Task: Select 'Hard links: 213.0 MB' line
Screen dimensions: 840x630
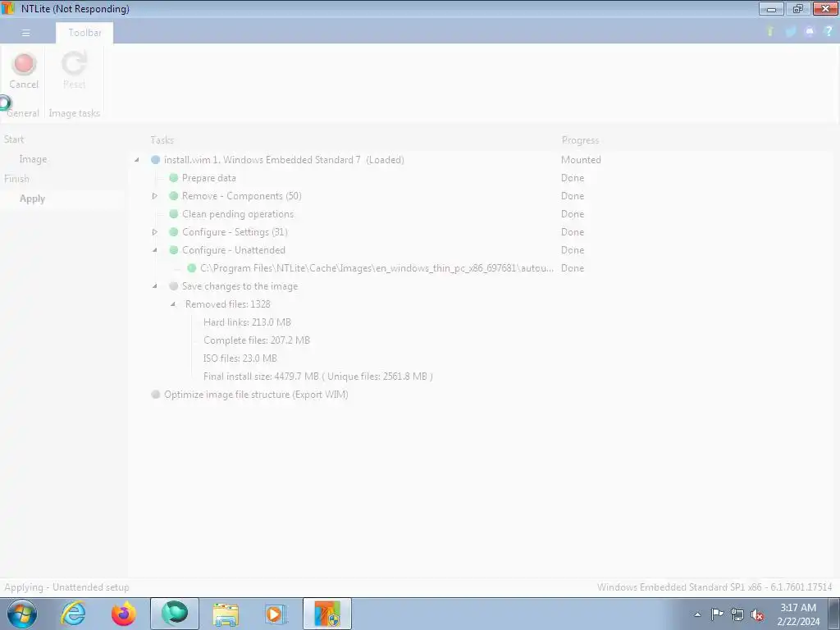Action: point(247,322)
